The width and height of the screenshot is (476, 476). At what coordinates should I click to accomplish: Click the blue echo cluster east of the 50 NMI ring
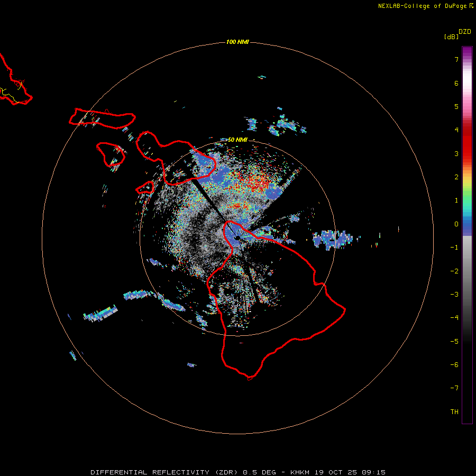point(333,239)
